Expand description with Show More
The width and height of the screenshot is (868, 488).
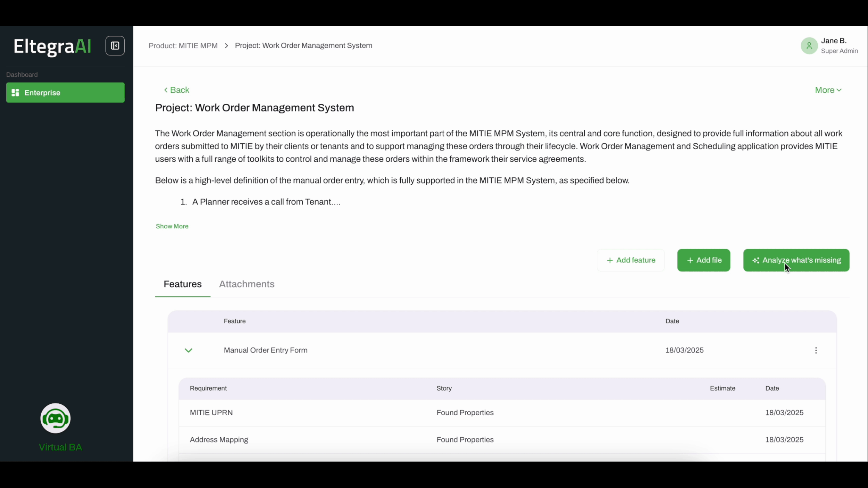tap(172, 226)
